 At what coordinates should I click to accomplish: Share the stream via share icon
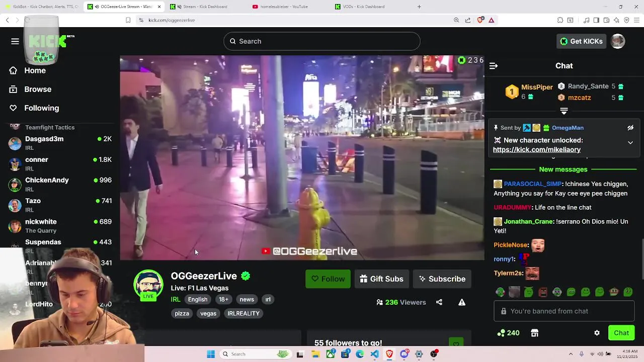[x=439, y=302]
